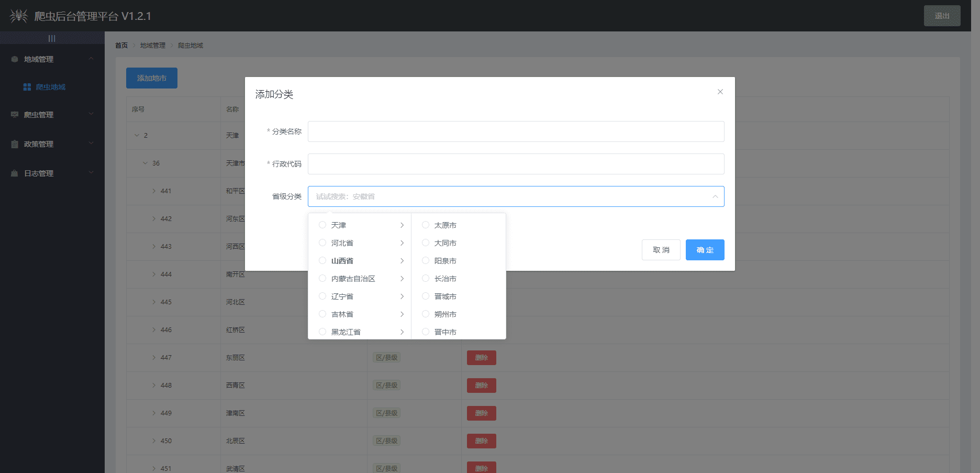Click the 添加地市 button
Screen dimensions: 980x473
point(151,78)
